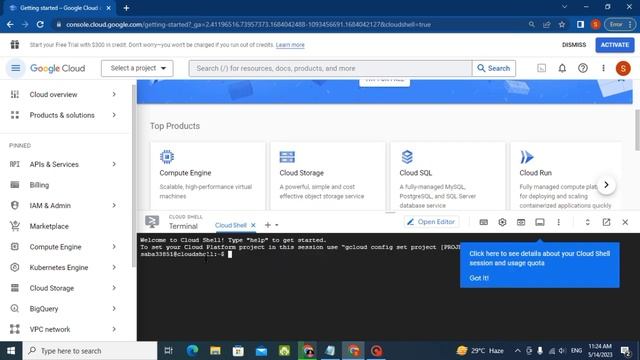
Task: Open BigQuery in sidebar
Action: tap(44, 309)
